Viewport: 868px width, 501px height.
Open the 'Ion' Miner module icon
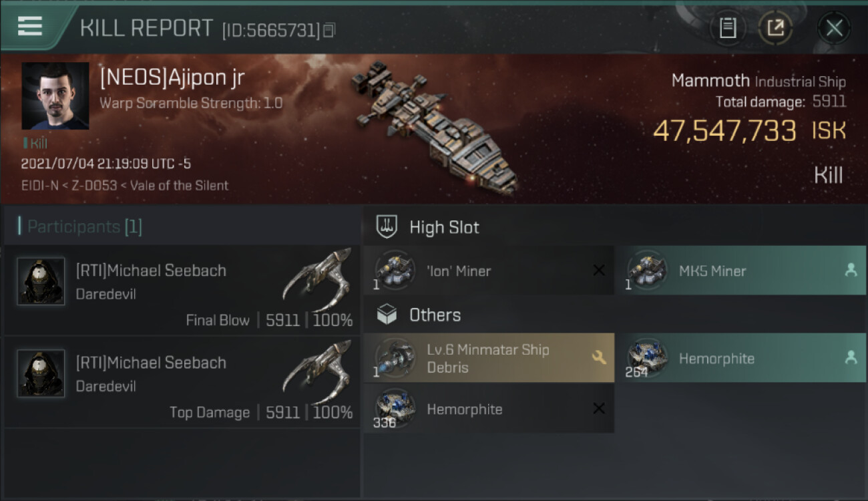(x=395, y=271)
